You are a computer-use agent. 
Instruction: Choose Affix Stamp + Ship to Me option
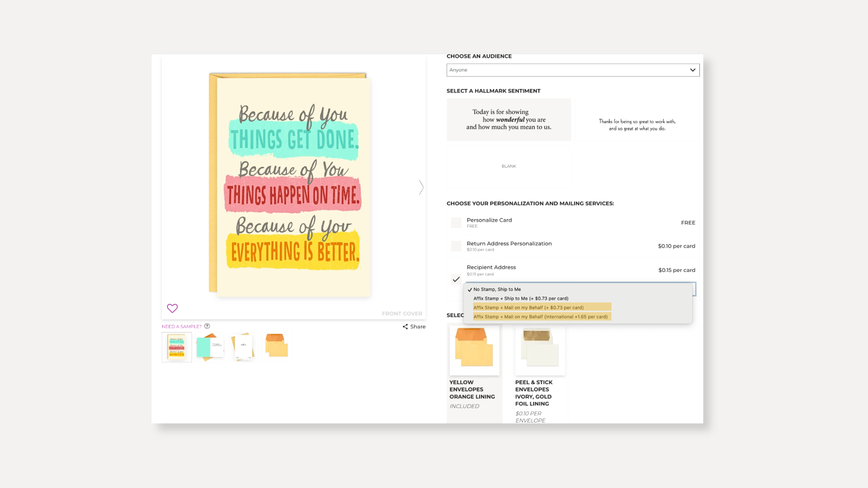521,299
